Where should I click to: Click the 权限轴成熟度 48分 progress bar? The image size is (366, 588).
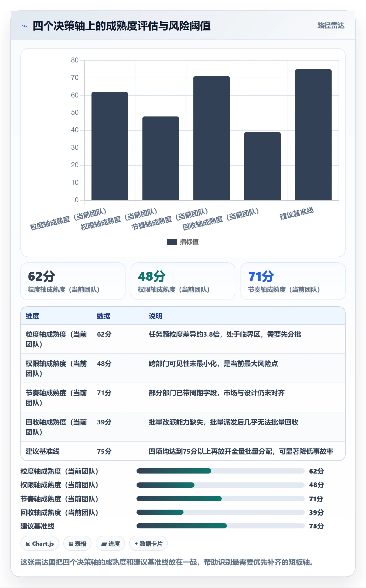click(220, 485)
